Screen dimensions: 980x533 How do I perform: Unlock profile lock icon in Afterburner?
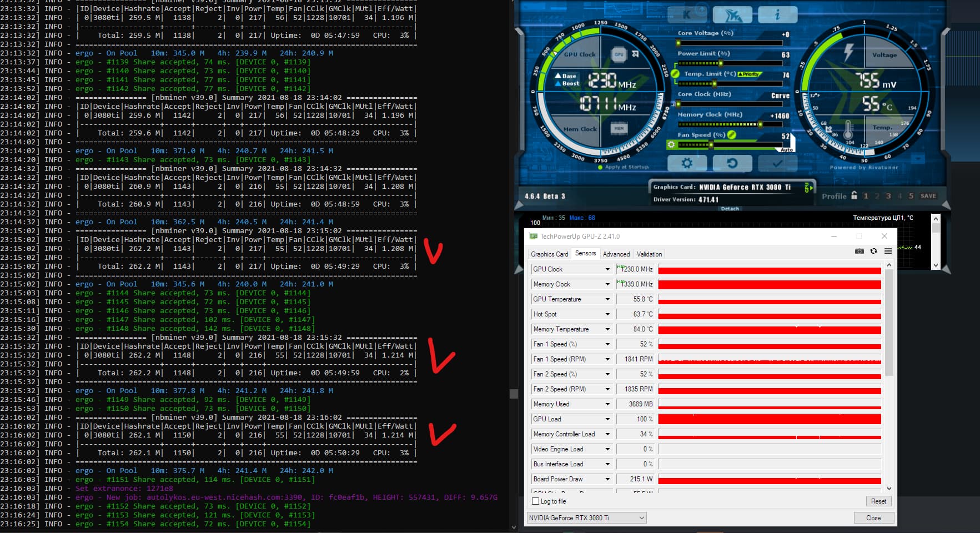pos(855,195)
